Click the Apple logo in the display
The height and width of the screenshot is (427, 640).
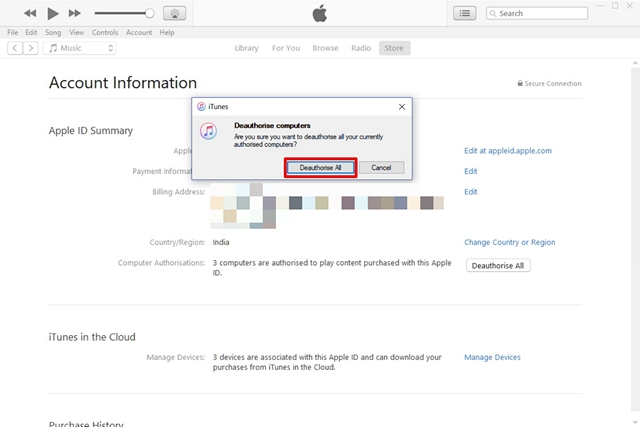(320, 13)
